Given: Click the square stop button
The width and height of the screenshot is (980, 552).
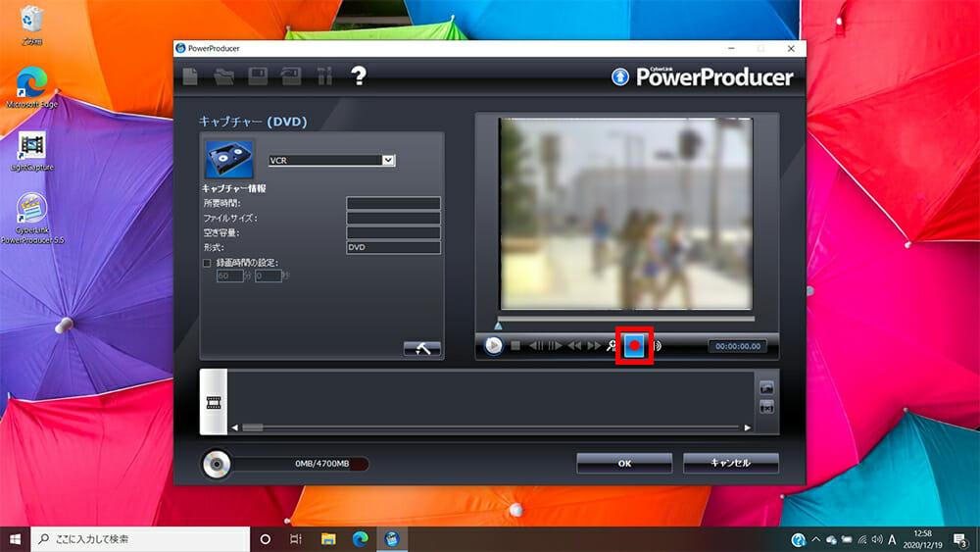Looking at the screenshot, I should (515, 345).
